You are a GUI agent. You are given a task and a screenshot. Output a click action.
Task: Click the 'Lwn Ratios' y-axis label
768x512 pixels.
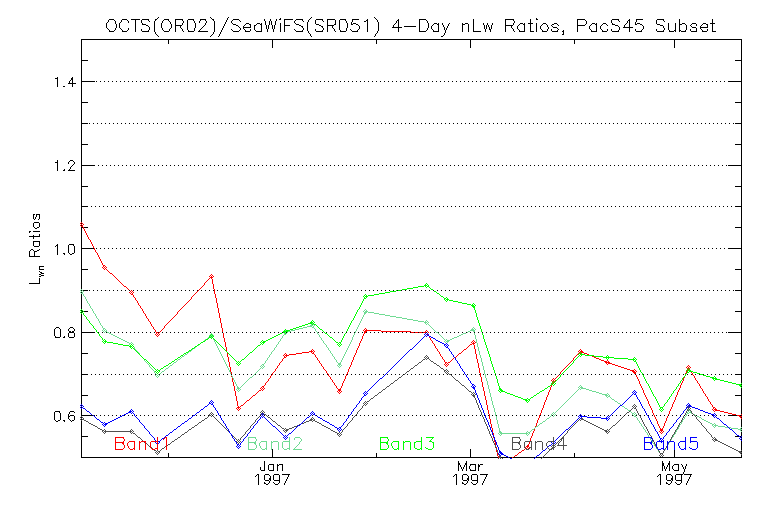tap(36, 249)
